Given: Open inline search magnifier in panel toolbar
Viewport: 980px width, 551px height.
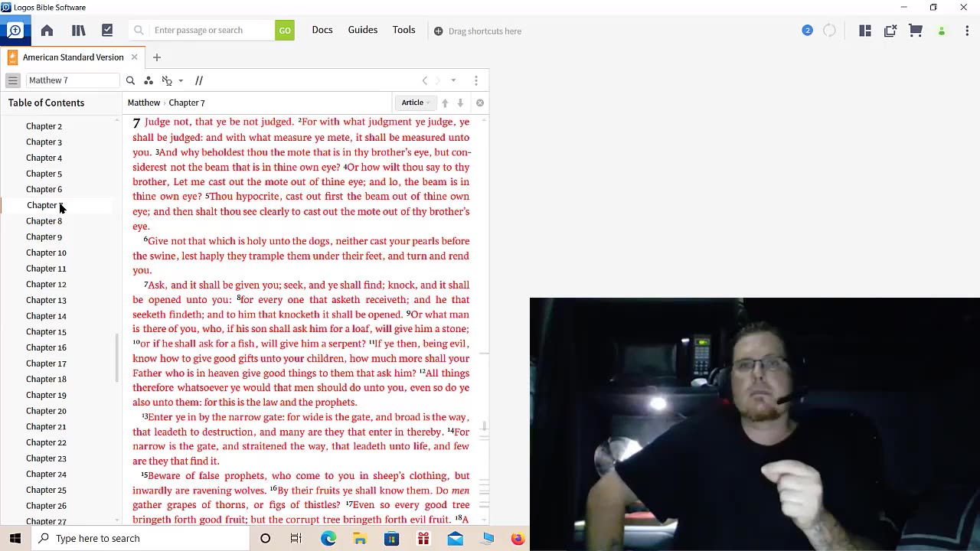Looking at the screenshot, I should [130, 80].
